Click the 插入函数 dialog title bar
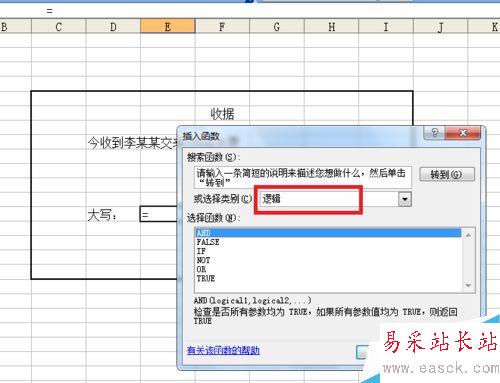Image resolution: width=500 pixels, height=383 pixels. pos(300,136)
